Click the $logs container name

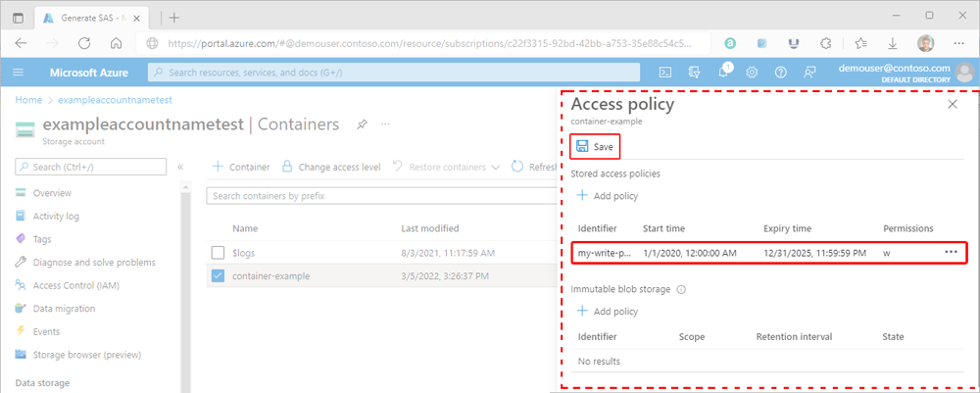tap(244, 253)
